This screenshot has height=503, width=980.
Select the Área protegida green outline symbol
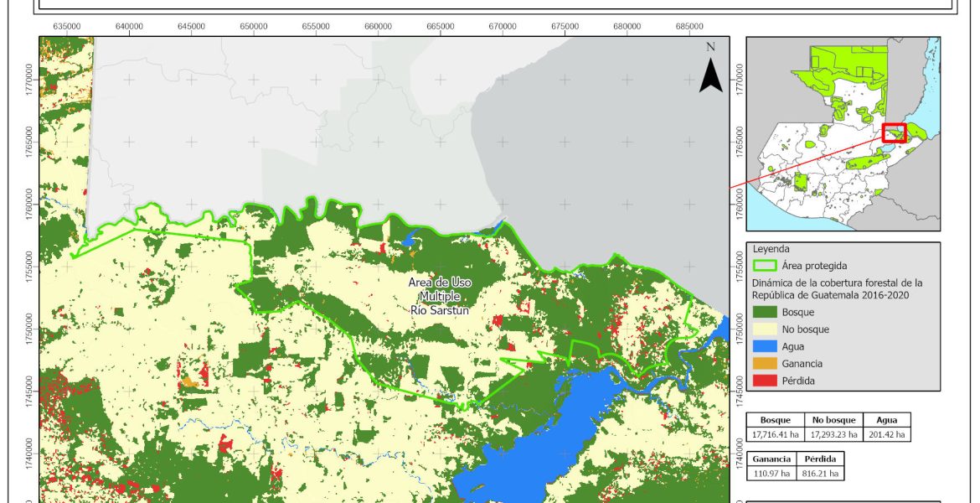pyautogui.click(x=766, y=266)
